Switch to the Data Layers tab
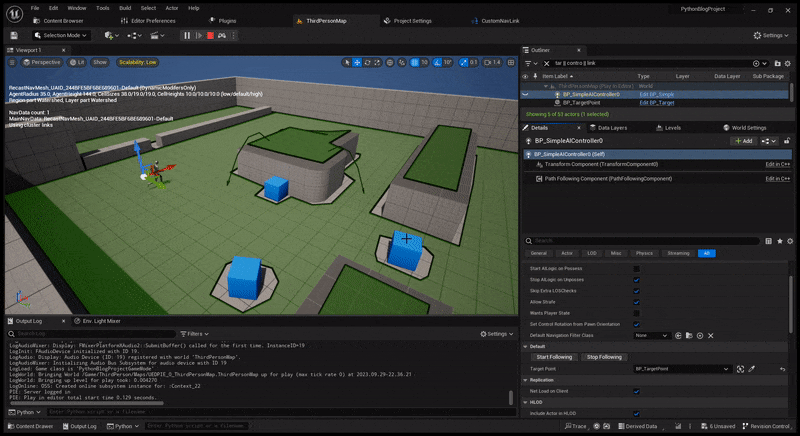 click(x=608, y=127)
